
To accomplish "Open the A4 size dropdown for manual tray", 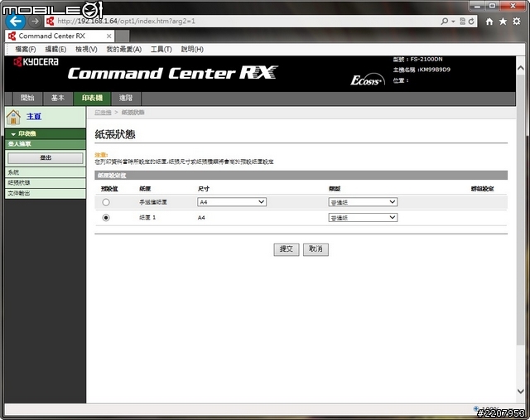I will pos(232,202).
